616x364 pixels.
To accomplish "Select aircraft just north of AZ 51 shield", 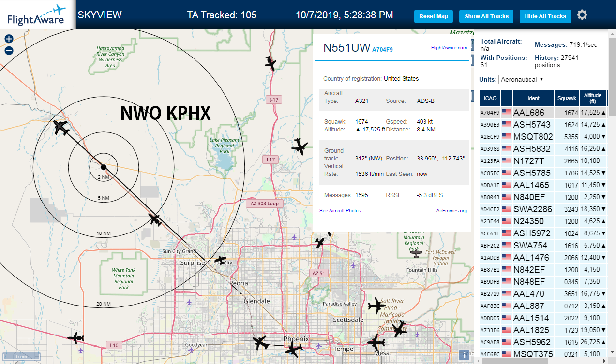I will pyautogui.click(x=320, y=242).
